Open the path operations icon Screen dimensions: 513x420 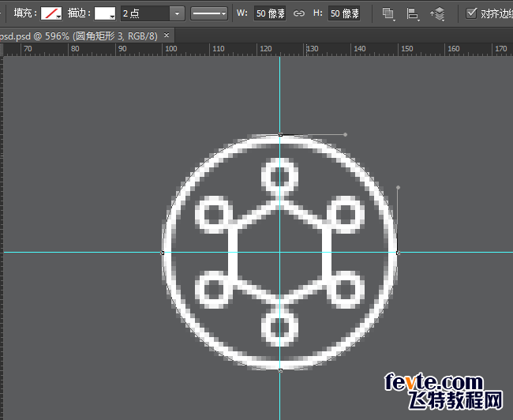click(388, 13)
